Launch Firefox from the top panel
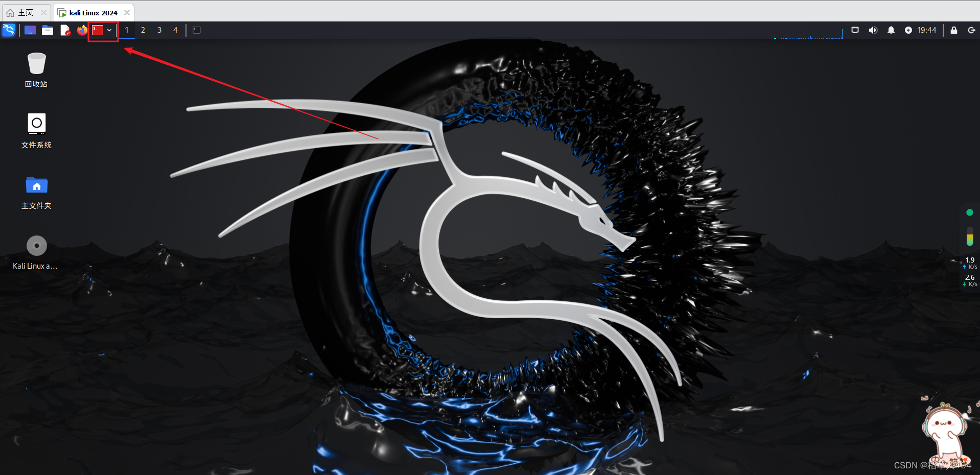Viewport: 980px width, 475px height. click(82, 30)
